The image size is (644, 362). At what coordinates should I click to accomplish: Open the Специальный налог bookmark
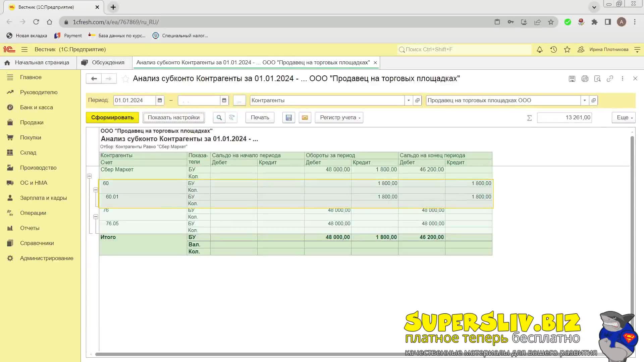click(x=180, y=36)
